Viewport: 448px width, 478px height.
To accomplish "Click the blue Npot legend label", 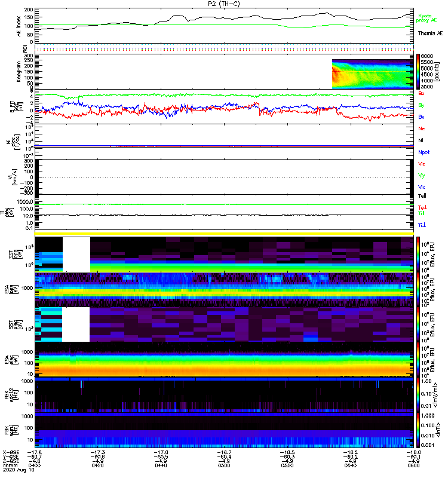I will pos(424,152).
